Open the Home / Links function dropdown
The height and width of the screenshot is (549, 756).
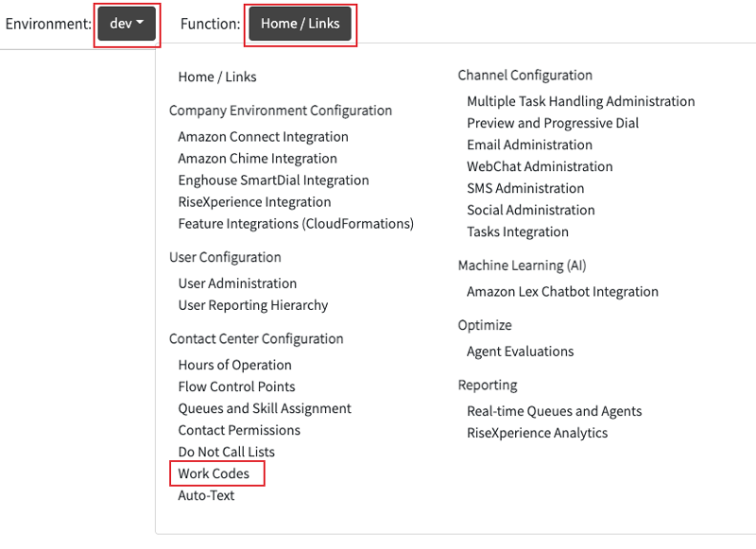[300, 24]
